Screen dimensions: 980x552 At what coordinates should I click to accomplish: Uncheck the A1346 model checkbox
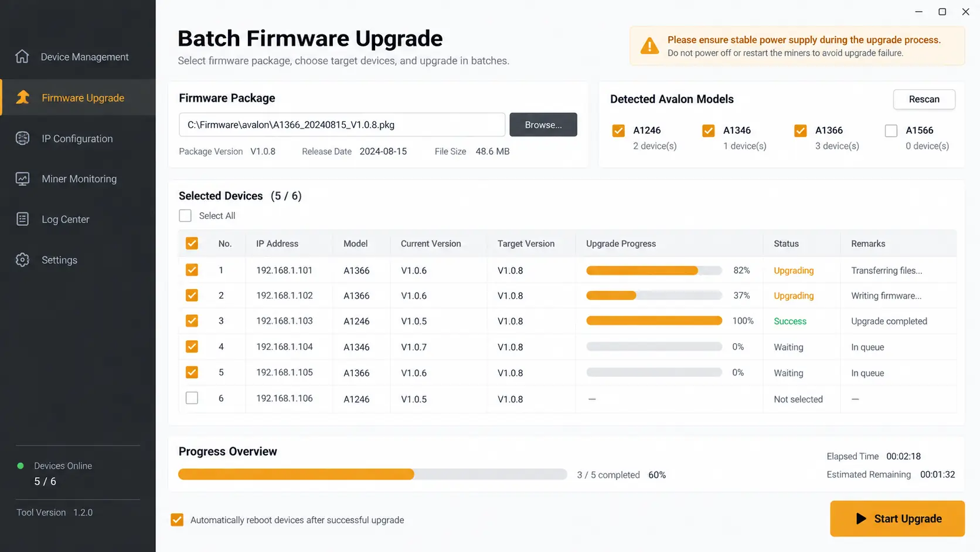click(x=709, y=130)
